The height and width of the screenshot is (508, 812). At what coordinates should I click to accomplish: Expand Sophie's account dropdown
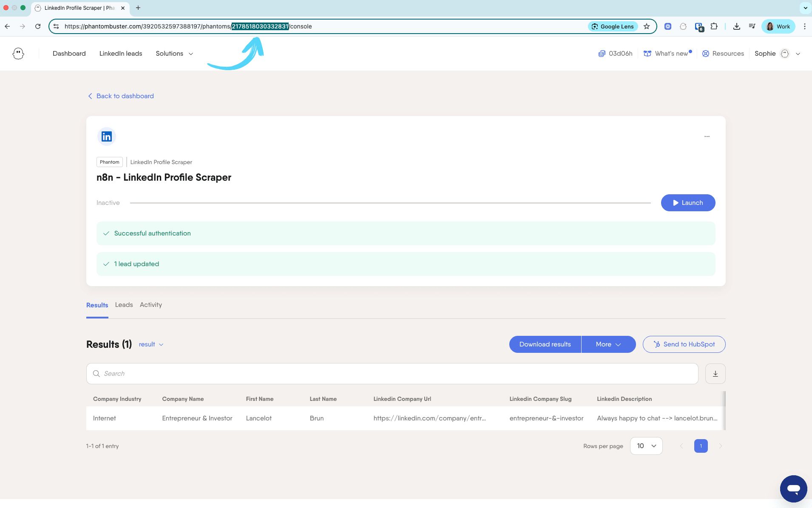778,54
